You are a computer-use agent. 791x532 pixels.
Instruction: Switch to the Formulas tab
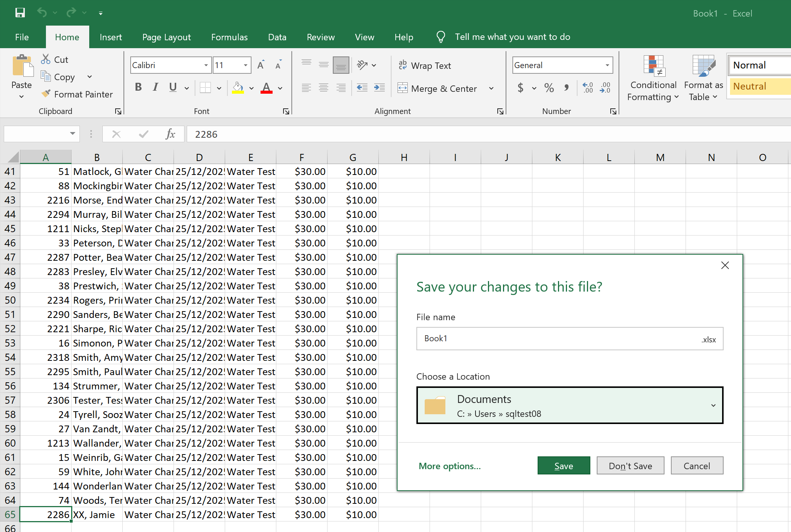[229, 37]
